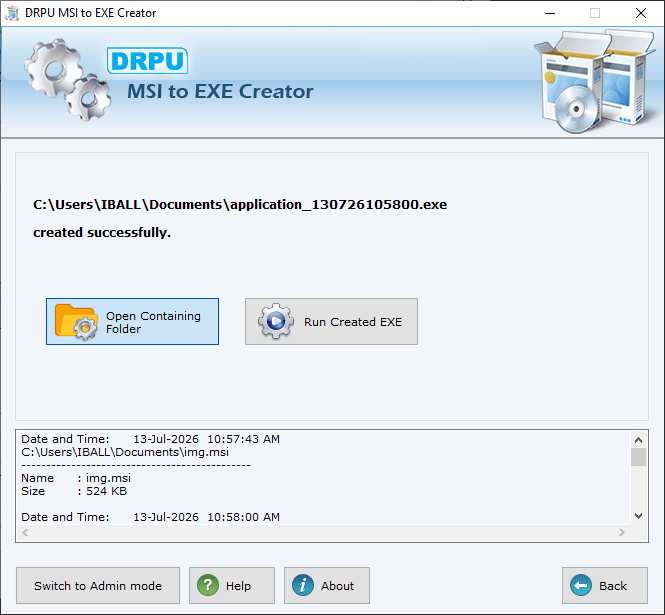Click log line 'C:\Users\IBALL\Documents\img.msi'
Image resolution: width=665 pixels, height=615 pixels.
tap(125, 452)
